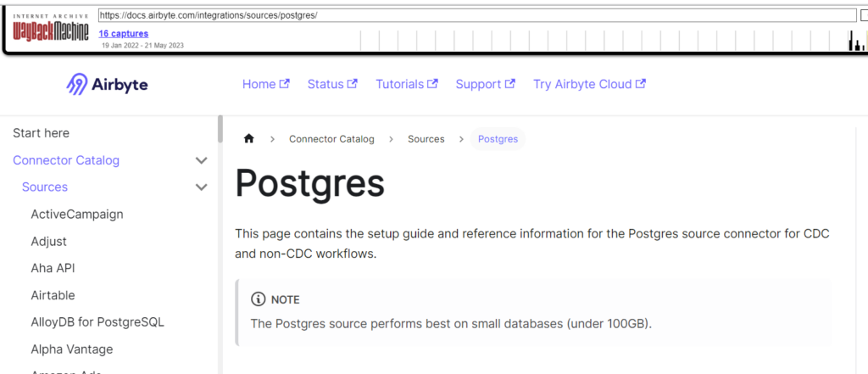Select Adjust source in sidebar

coord(49,242)
